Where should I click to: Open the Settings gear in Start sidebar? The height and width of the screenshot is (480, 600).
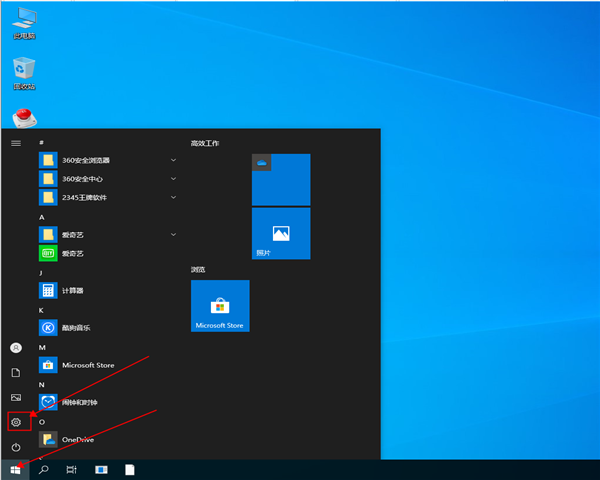[16, 422]
